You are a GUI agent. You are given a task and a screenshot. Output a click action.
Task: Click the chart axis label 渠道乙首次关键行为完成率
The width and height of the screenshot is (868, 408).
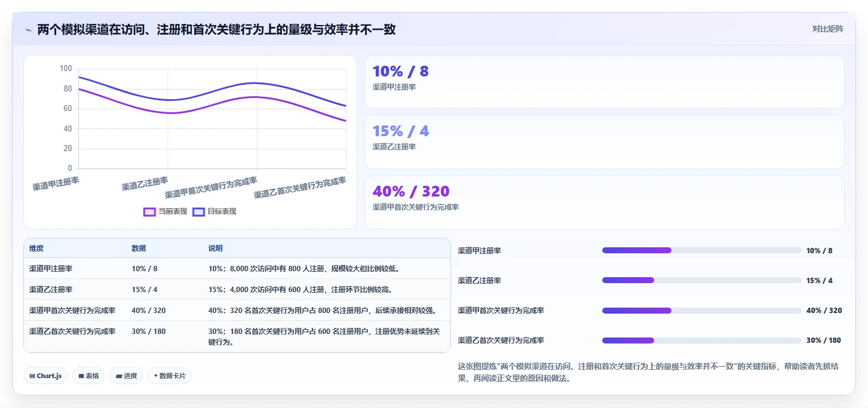point(300,188)
